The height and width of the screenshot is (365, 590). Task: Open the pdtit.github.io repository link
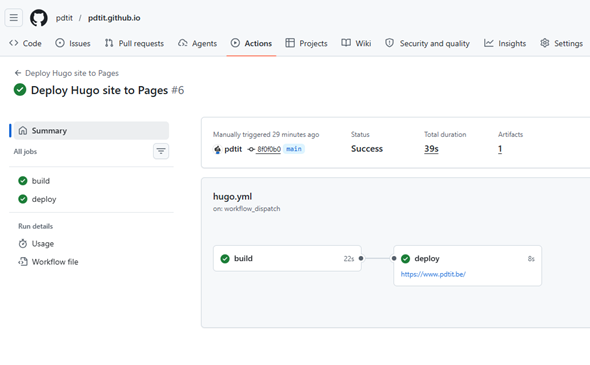[114, 18]
